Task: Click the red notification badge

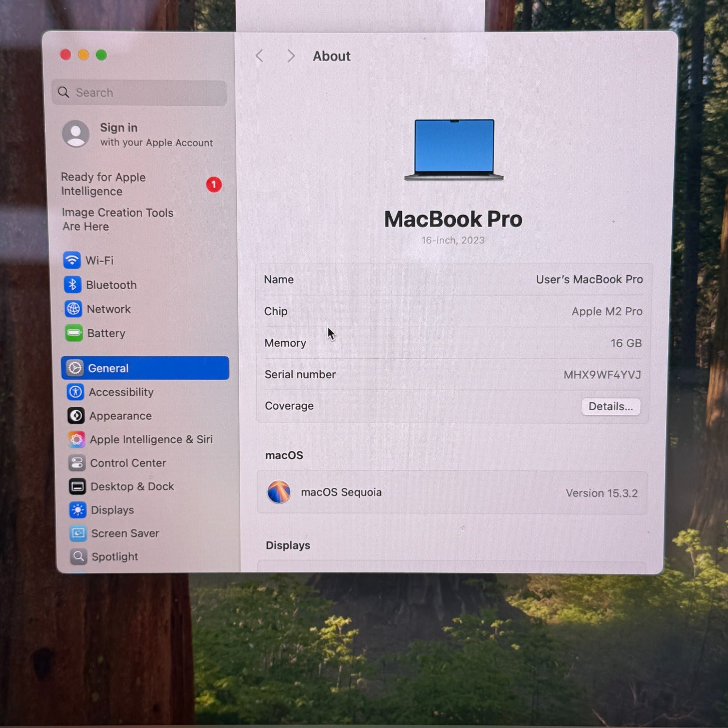Action: pyautogui.click(x=214, y=184)
